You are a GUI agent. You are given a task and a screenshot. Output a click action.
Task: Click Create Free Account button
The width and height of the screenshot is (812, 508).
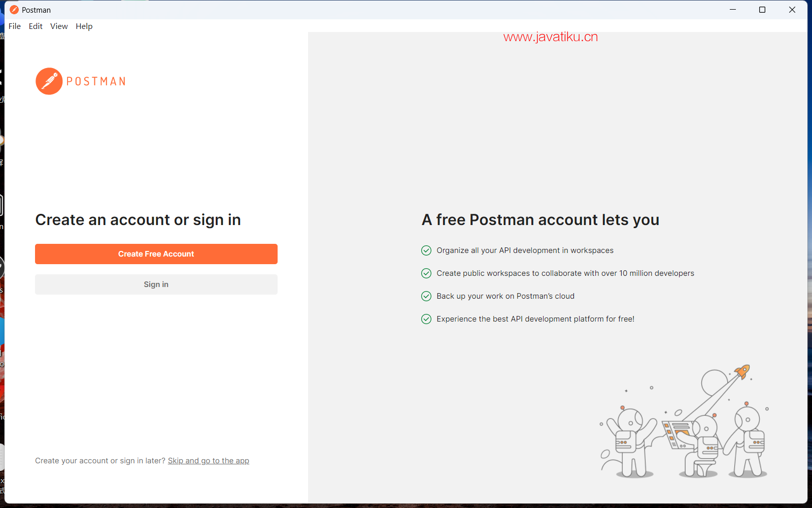click(x=156, y=254)
